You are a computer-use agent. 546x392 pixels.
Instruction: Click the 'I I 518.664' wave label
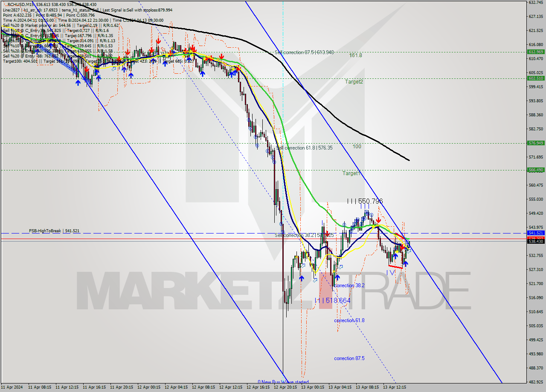[x=333, y=300]
